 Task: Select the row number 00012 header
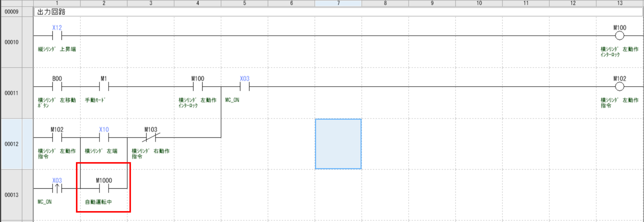(x=12, y=144)
